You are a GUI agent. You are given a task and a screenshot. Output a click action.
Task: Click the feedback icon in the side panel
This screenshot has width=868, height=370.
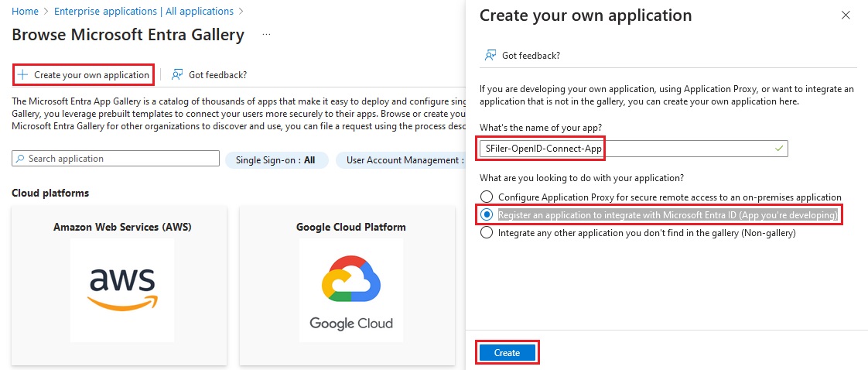coord(490,56)
